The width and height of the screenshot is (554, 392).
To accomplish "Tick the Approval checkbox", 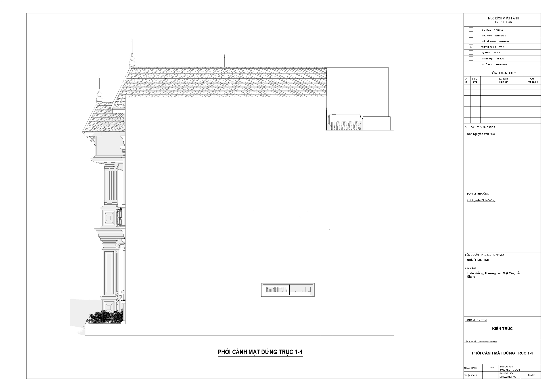I will tap(471, 59).
